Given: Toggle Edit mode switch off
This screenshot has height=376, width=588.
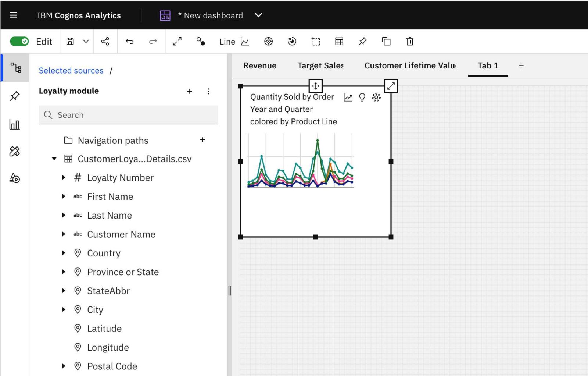Looking at the screenshot, I should tap(19, 41).
